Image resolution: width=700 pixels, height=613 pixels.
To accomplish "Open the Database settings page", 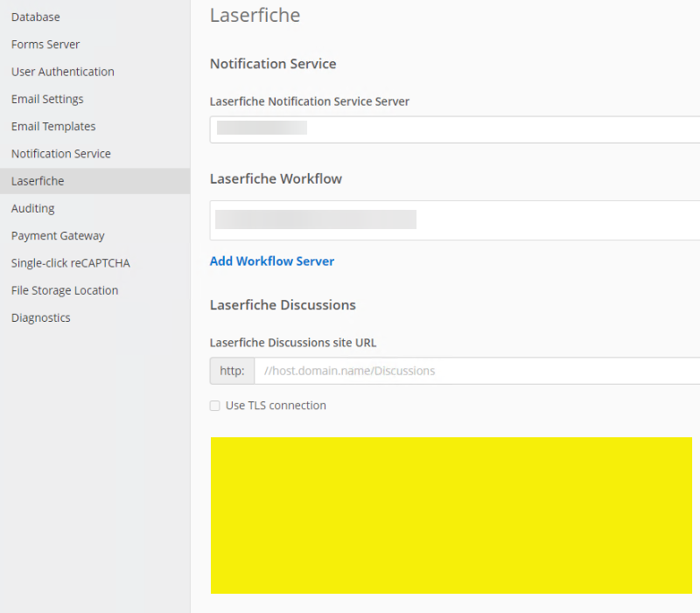I will coord(36,17).
